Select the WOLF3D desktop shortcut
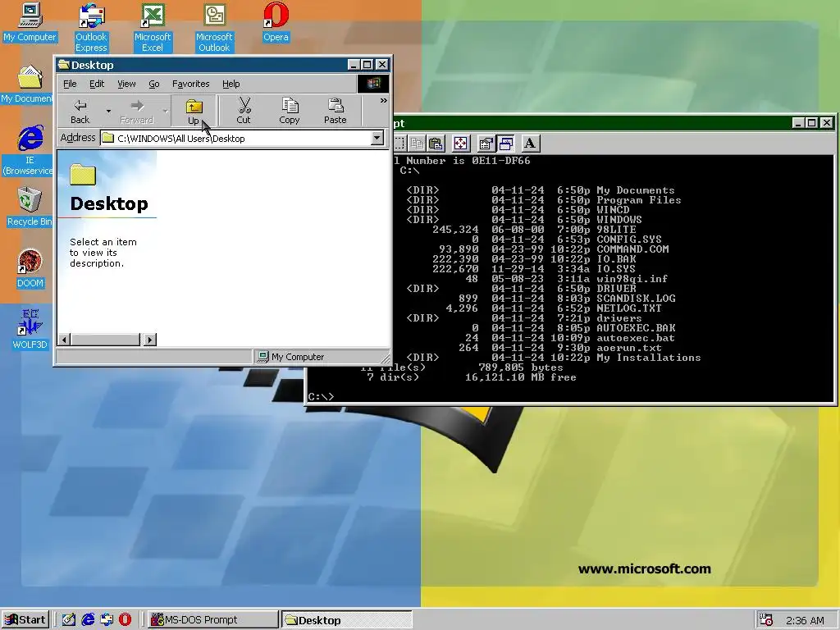 (x=30, y=330)
